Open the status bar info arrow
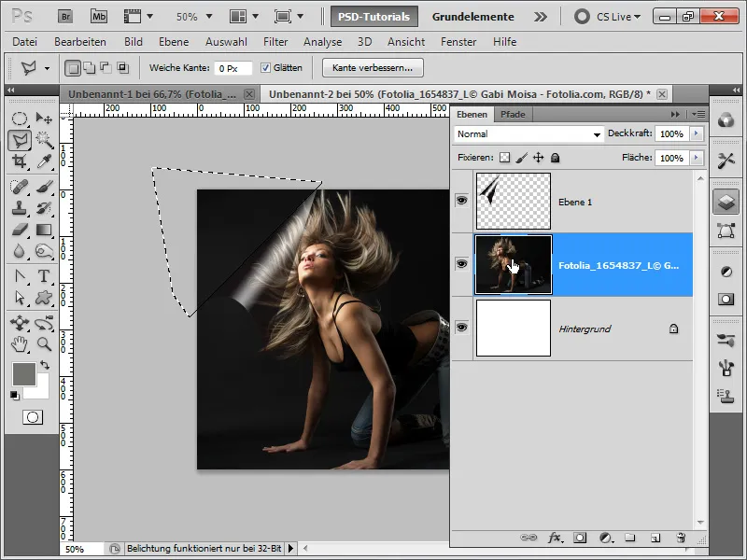The width and height of the screenshot is (747, 560). pyautogui.click(x=290, y=549)
